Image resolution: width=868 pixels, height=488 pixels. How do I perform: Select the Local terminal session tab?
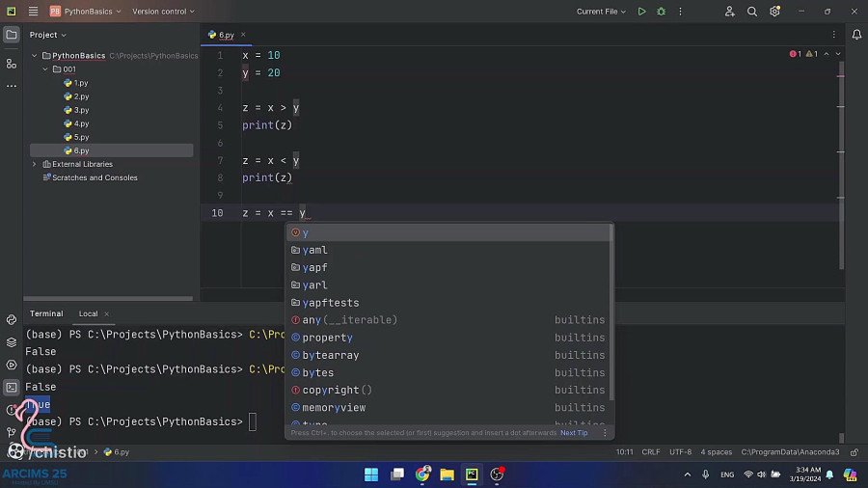click(x=88, y=313)
